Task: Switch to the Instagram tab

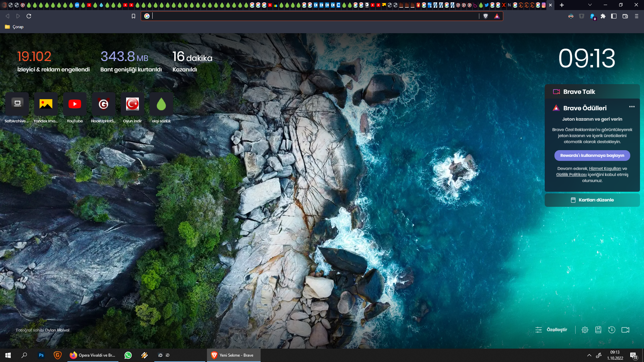Action: tap(544, 5)
